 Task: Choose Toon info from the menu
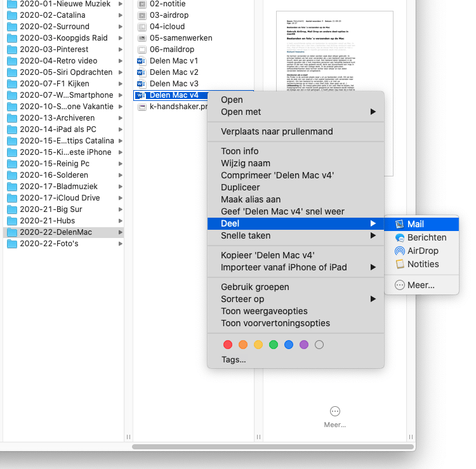coord(296,151)
